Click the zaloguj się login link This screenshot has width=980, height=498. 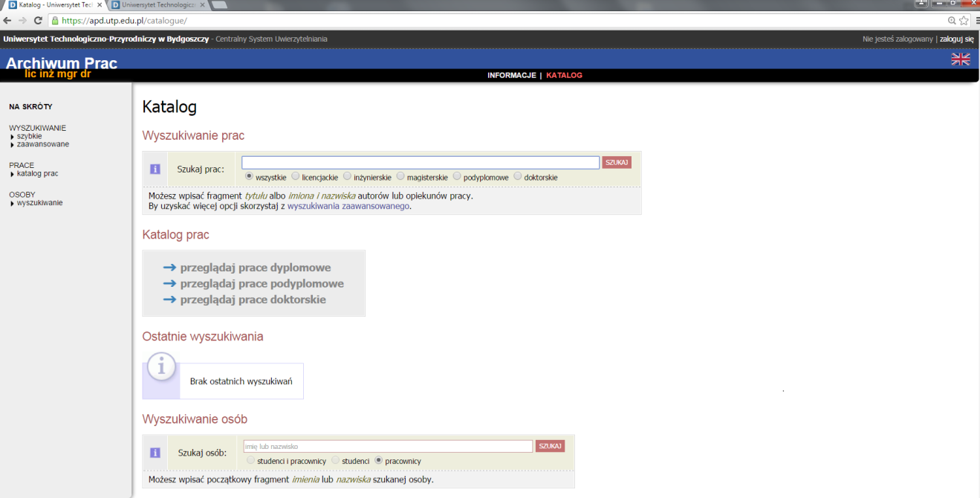pyautogui.click(x=956, y=39)
